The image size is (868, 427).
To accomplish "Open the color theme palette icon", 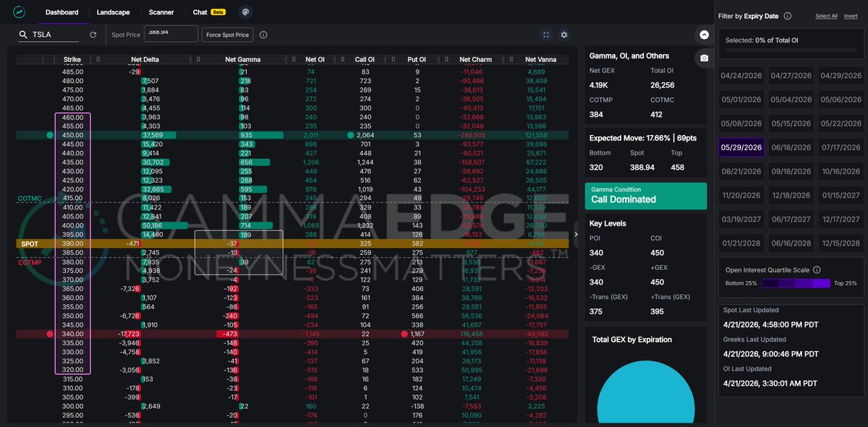I will [x=245, y=12].
